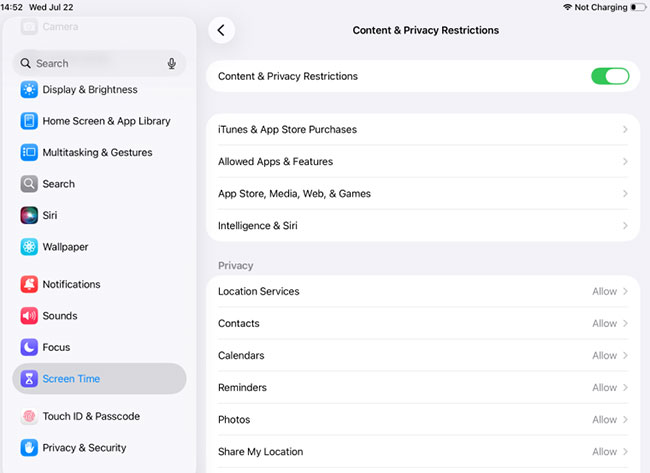
Task: Tap the Wi-Fi status icon
Action: (568, 7)
